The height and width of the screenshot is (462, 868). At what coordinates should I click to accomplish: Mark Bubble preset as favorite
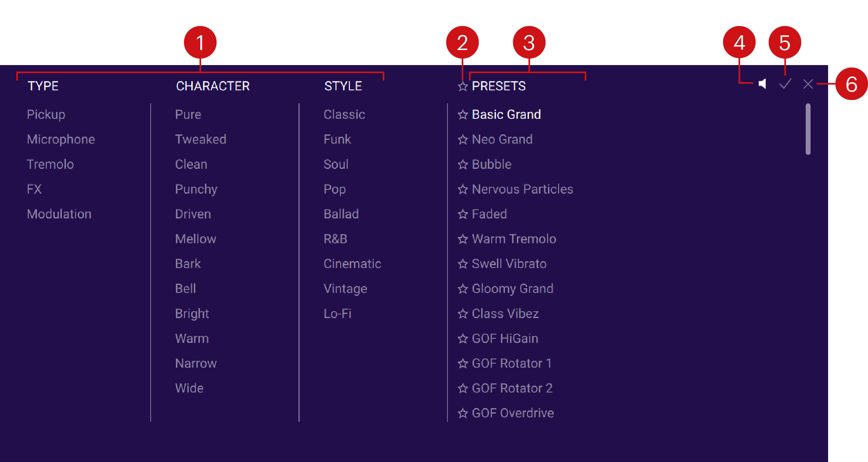(462, 165)
